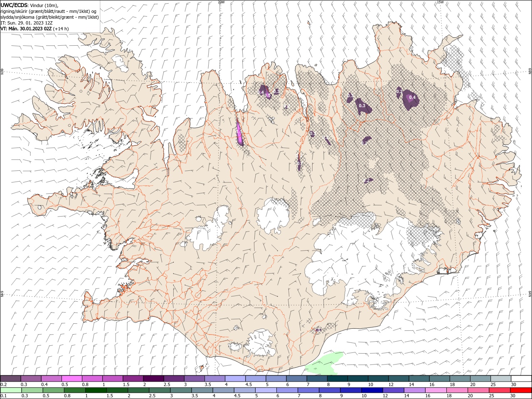The image size is (532, 399).
Task: Click the dark mauve 0.2 snow legend swatch
Action: pyautogui.click(x=10, y=379)
